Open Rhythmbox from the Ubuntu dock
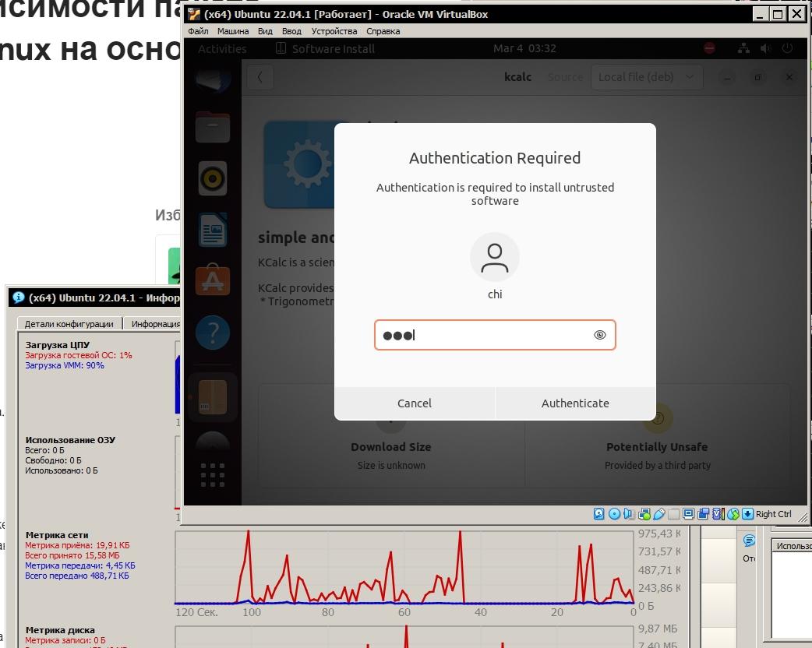This screenshot has height=648, width=812. 213,178
